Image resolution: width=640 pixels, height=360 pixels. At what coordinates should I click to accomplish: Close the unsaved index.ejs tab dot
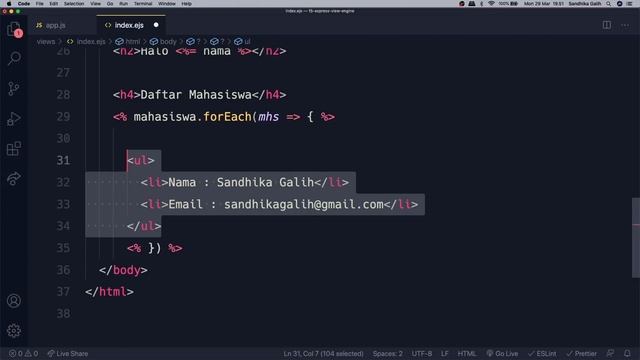pos(156,25)
